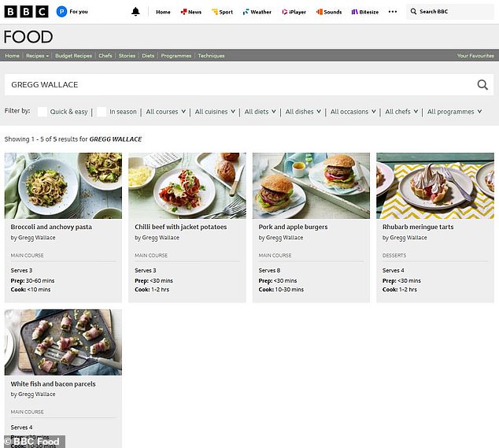
Task: Expand the All diets dropdown
Action: (x=261, y=112)
